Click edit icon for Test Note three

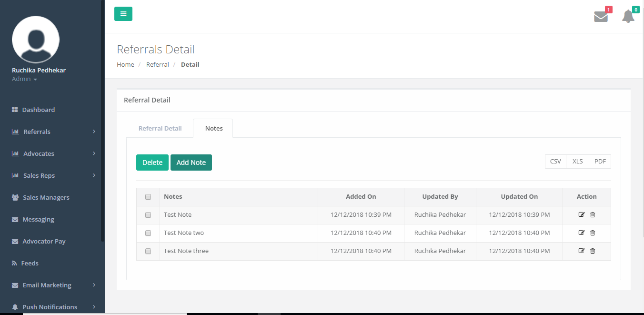tap(581, 251)
